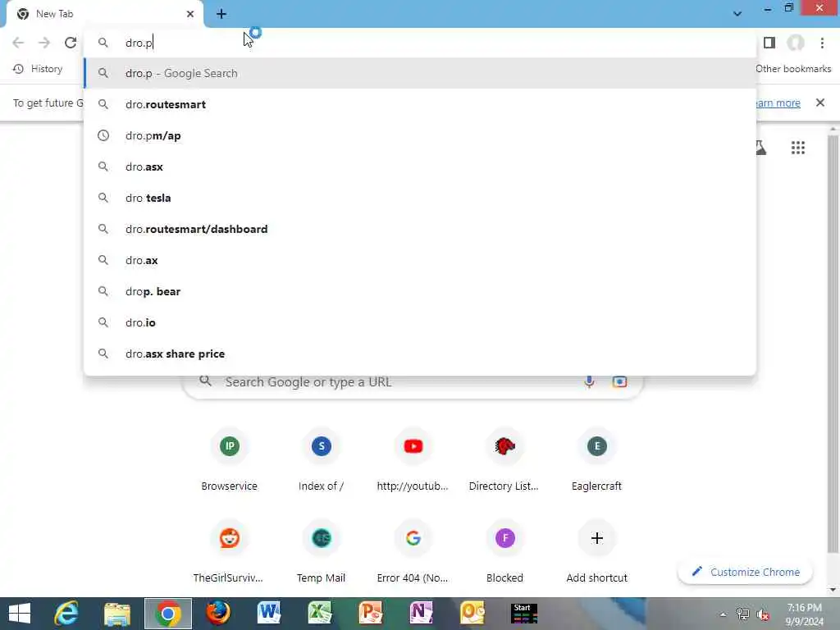Click the back navigation arrow

coord(18,43)
